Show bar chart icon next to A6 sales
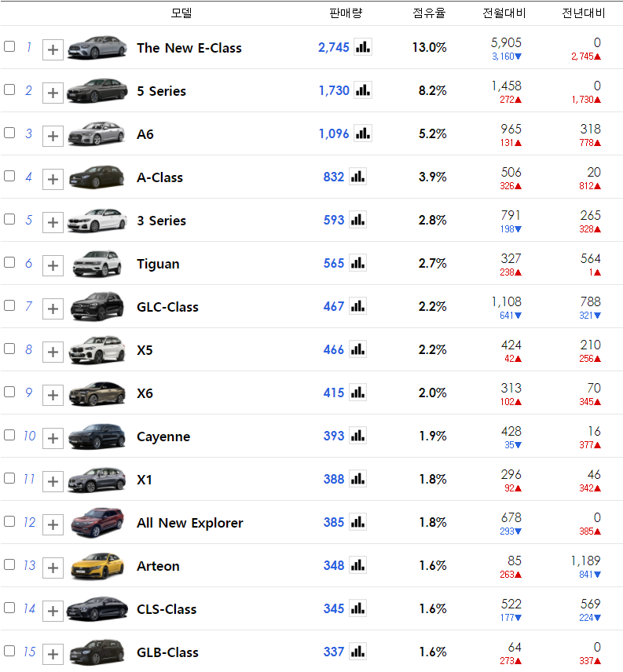The height and width of the screenshot is (672, 623). [362, 133]
